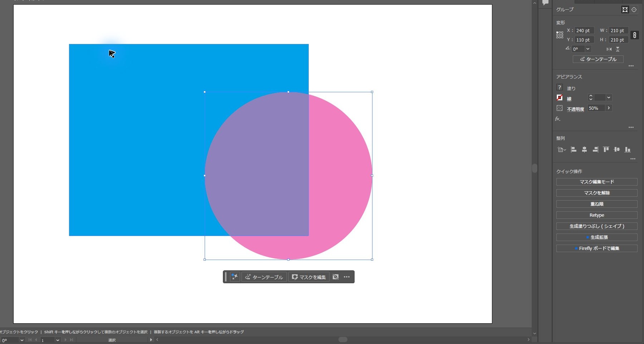644x344 pixels.
Task: Click the 線 stroke color swatch
Action: 560,98
